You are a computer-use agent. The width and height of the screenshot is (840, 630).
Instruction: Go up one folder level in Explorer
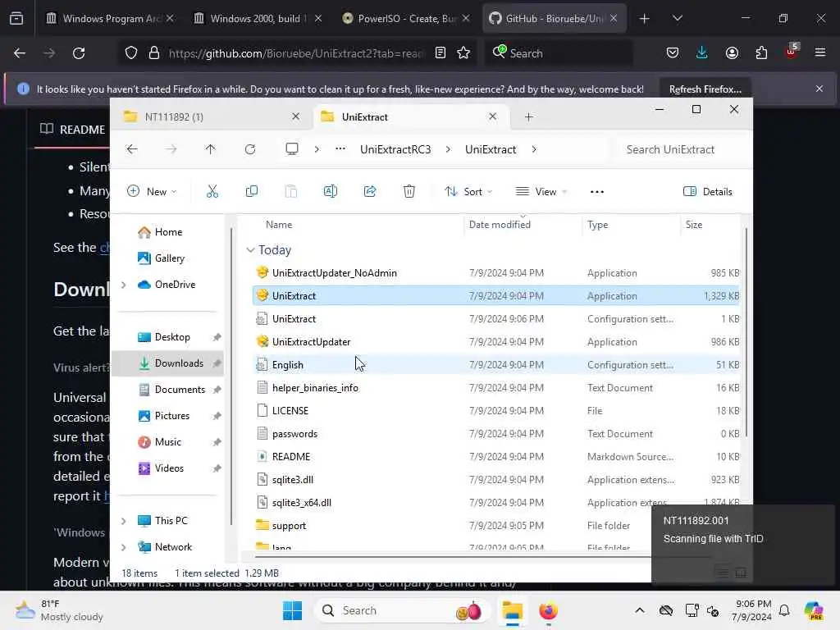(210, 149)
